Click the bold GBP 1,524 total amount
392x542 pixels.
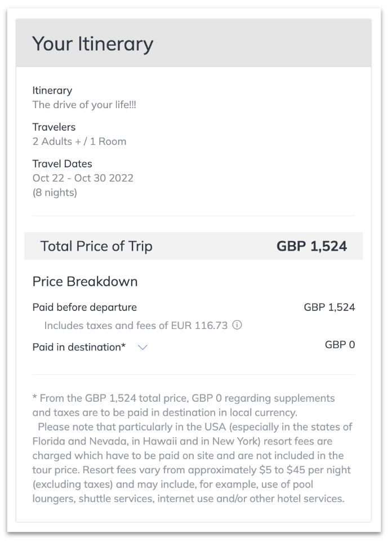tap(312, 246)
